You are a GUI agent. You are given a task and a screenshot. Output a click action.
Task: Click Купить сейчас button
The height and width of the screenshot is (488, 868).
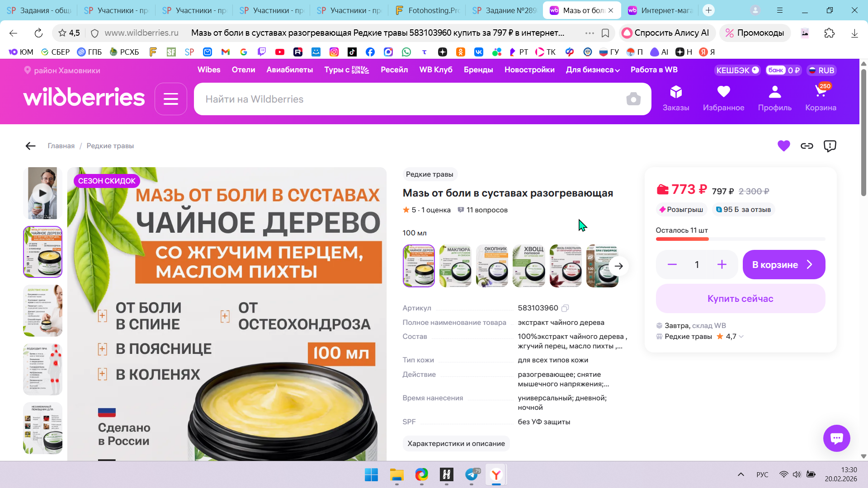740,299
